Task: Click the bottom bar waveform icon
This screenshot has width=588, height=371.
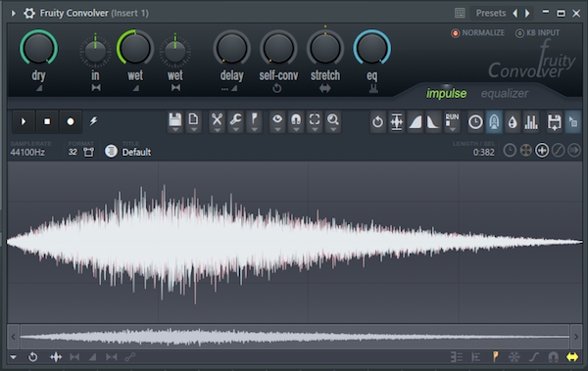Action: click(56, 357)
